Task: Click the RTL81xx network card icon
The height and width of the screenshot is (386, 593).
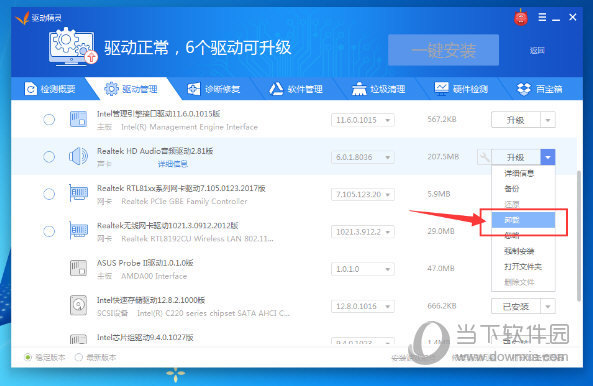Action: [78, 194]
